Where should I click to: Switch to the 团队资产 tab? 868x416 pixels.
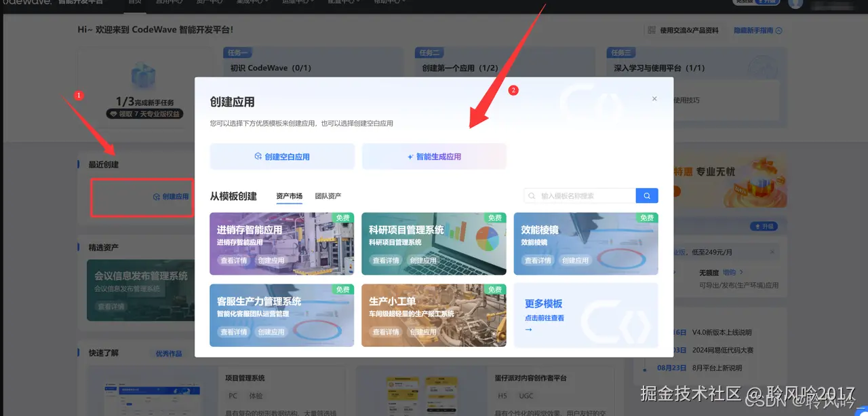(330, 196)
